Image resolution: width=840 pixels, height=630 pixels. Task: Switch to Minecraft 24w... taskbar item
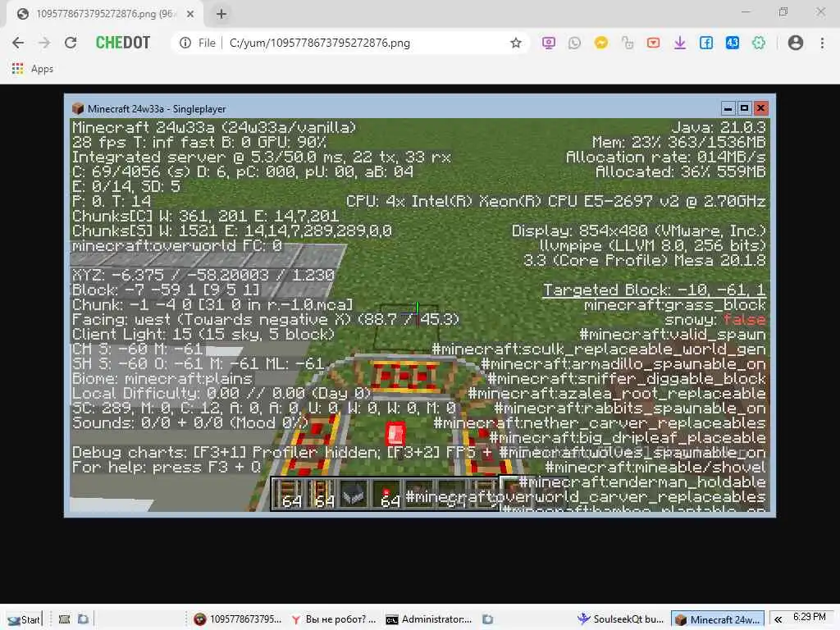click(x=718, y=619)
